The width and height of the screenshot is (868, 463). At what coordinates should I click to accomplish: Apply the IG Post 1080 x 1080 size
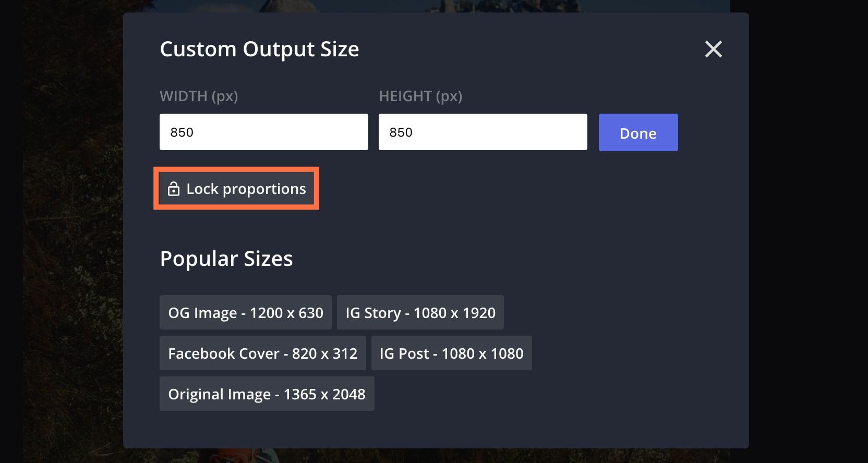[451, 354]
